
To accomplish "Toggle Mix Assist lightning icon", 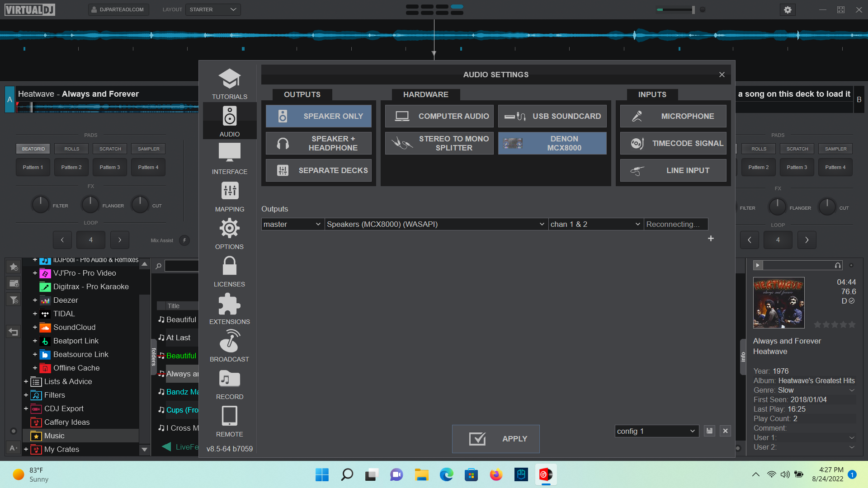I will coord(184,240).
